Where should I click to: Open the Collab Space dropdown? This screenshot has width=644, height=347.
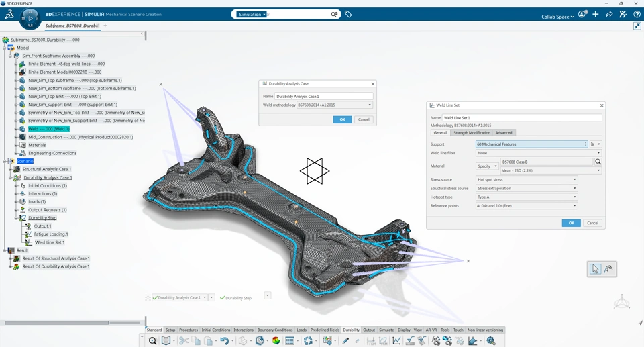pyautogui.click(x=557, y=17)
